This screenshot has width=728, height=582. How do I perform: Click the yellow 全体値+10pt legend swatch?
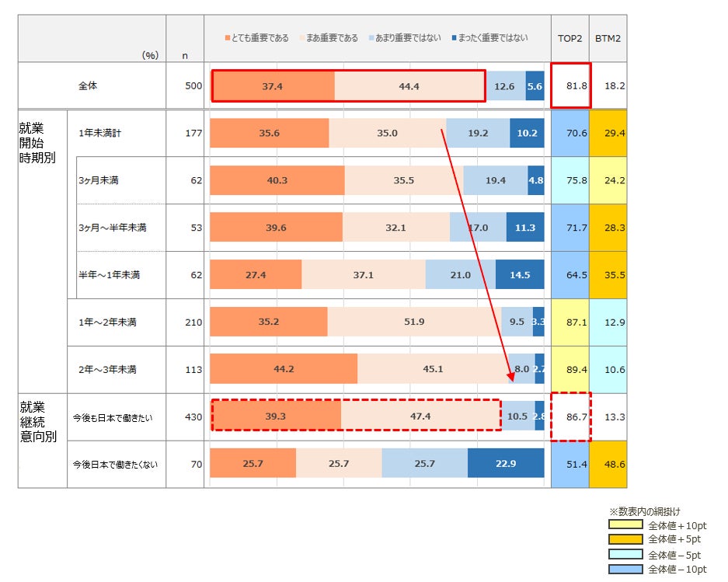(625, 524)
